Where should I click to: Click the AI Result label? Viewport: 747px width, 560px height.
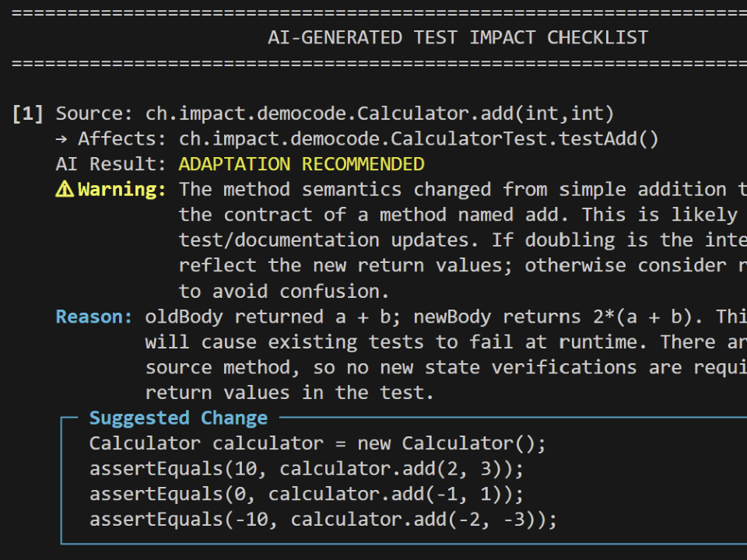pos(110,164)
